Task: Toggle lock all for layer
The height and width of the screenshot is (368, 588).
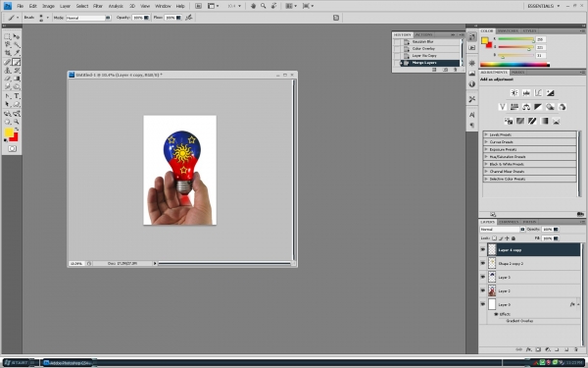Action: coord(514,238)
